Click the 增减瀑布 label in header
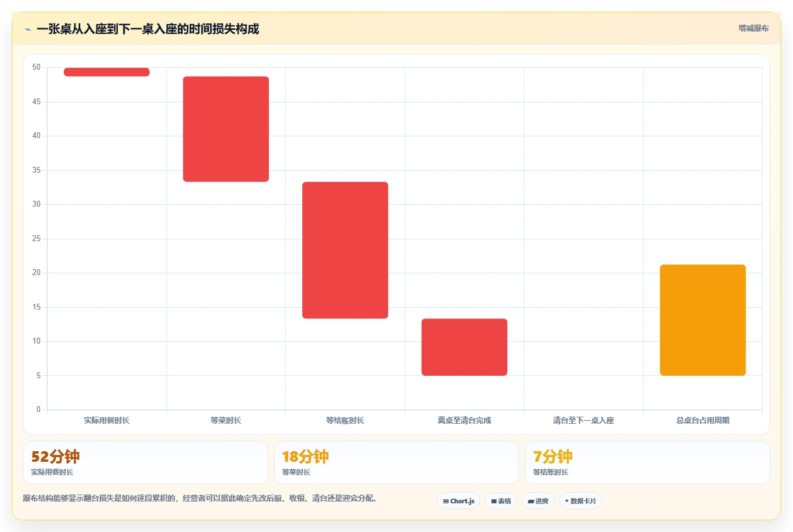Image resolution: width=793 pixels, height=532 pixels. pyautogui.click(x=753, y=28)
